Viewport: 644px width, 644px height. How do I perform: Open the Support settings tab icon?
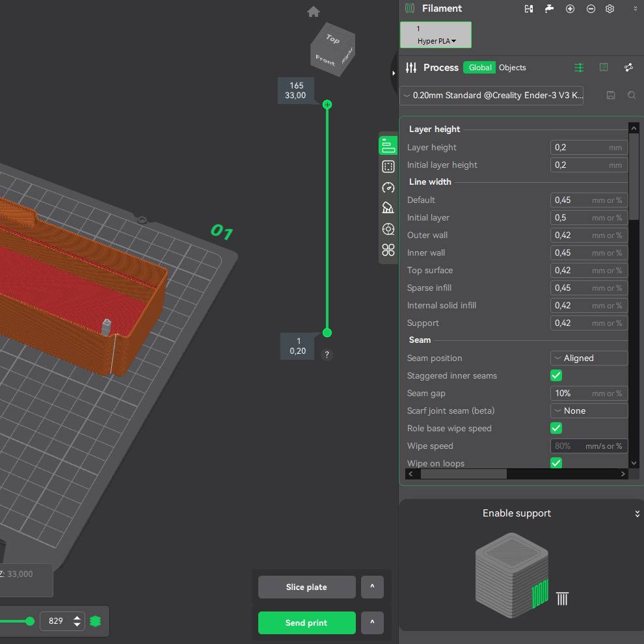click(x=388, y=208)
